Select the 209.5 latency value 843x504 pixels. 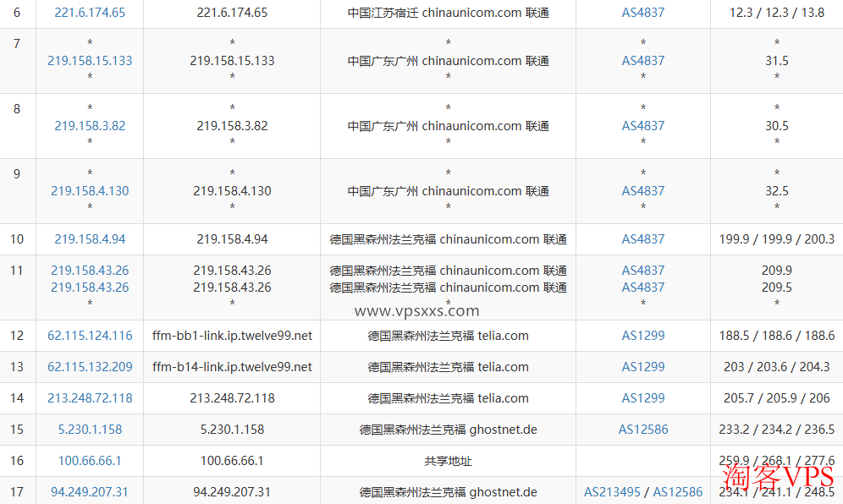pyautogui.click(x=777, y=288)
